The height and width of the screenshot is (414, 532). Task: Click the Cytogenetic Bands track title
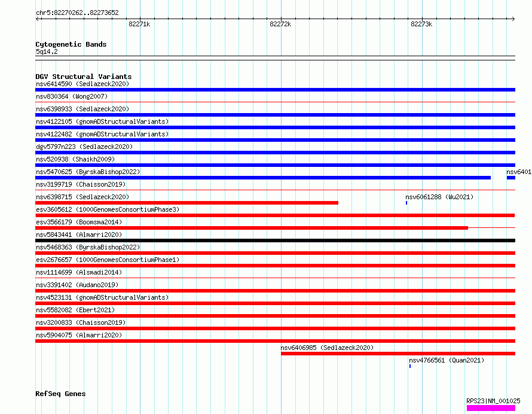pos(71,44)
